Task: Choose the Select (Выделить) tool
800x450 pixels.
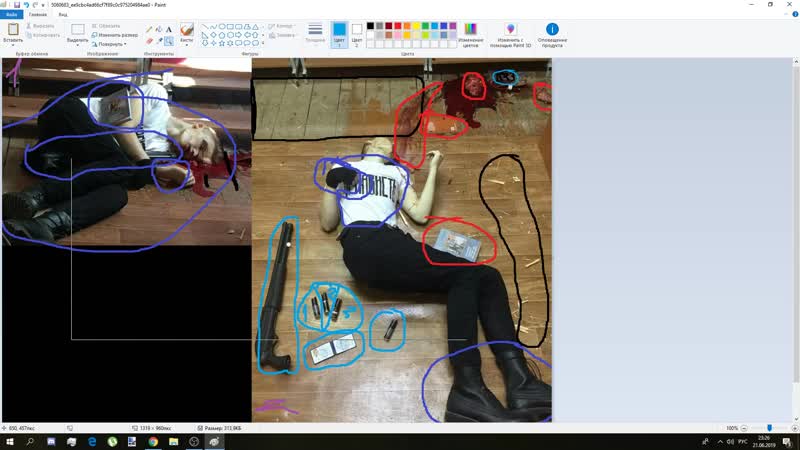Action: click(x=77, y=30)
